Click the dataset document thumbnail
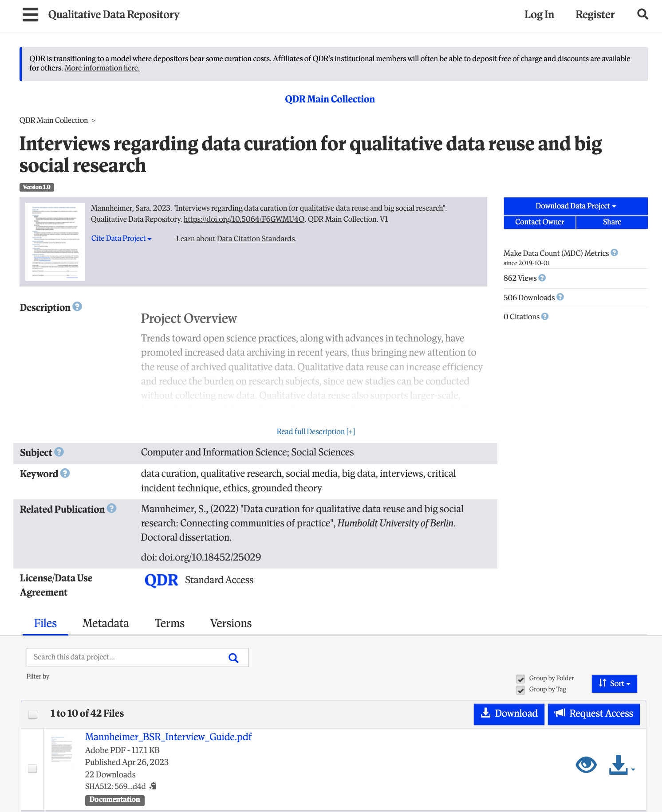This screenshot has width=662, height=812. pos(55,242)
